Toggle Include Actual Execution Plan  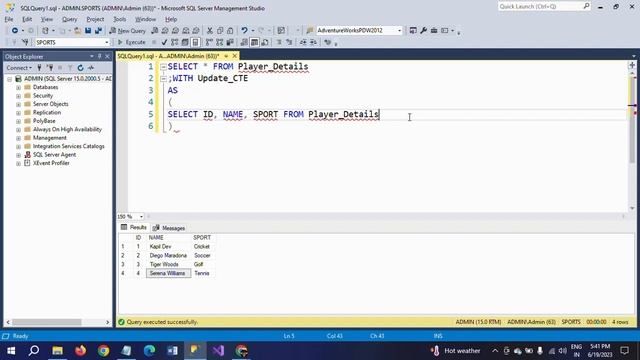pos(209,42)
